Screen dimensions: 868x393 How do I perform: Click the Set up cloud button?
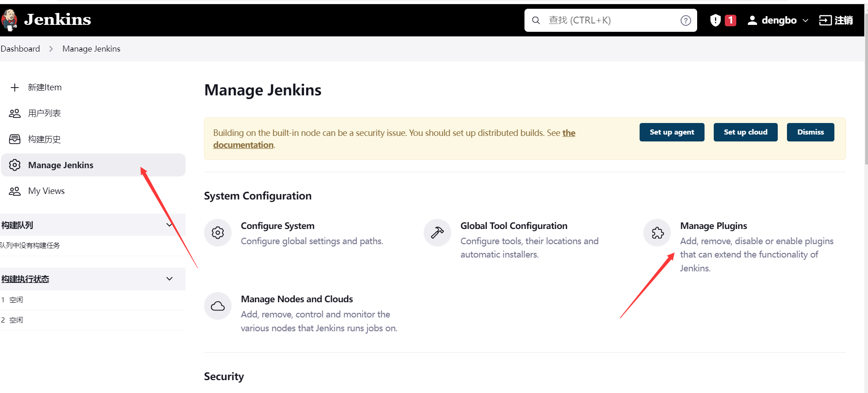746,132
